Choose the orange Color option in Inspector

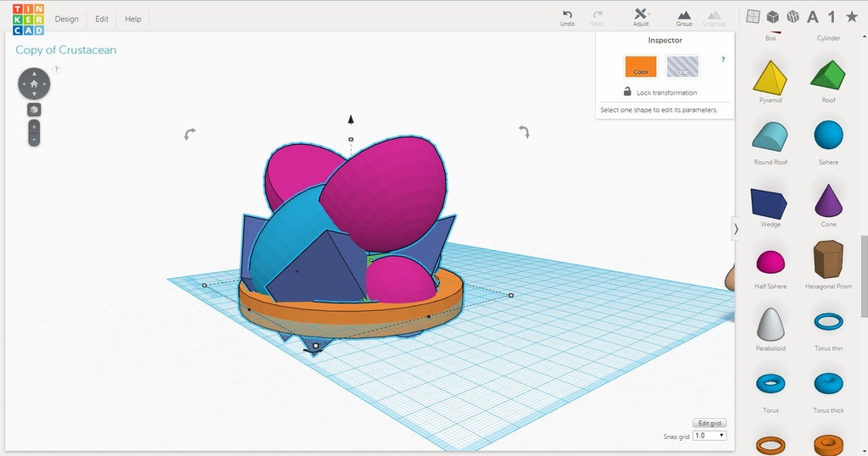pos(641,66)
